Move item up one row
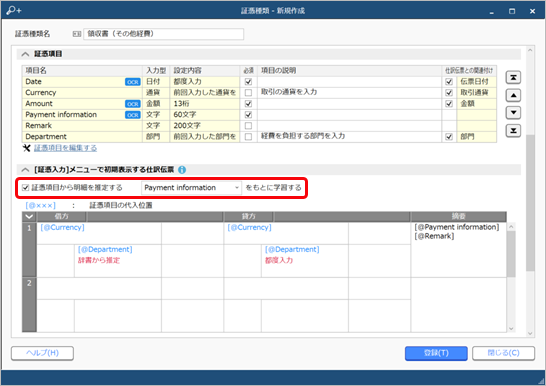Screen dimensions: 546x386 [x=513, y=95]
